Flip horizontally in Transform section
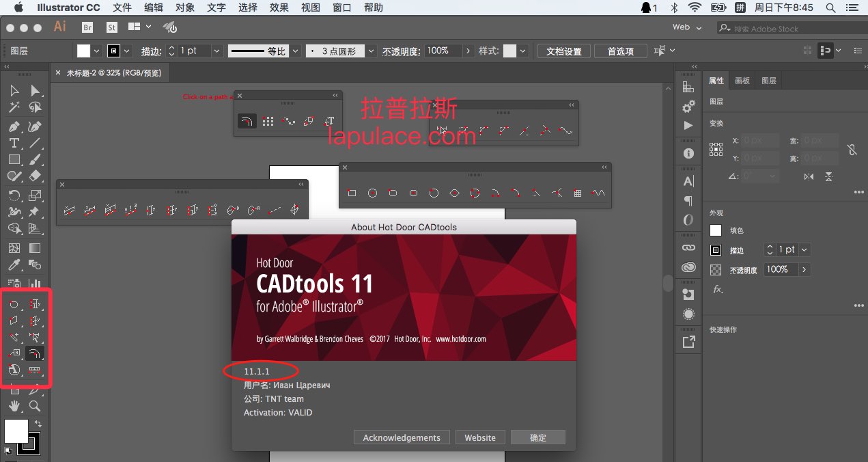 pyautogui.click(x=809, y=176)
